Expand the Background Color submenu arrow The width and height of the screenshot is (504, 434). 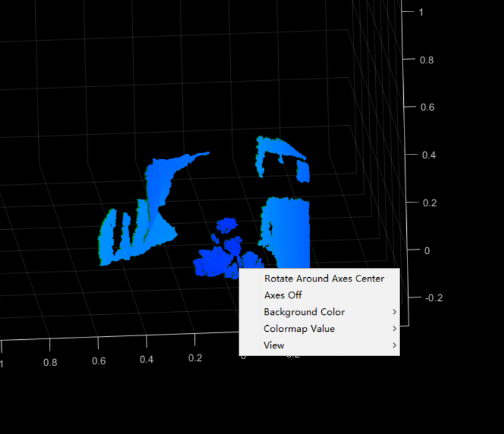click(394, 312)
